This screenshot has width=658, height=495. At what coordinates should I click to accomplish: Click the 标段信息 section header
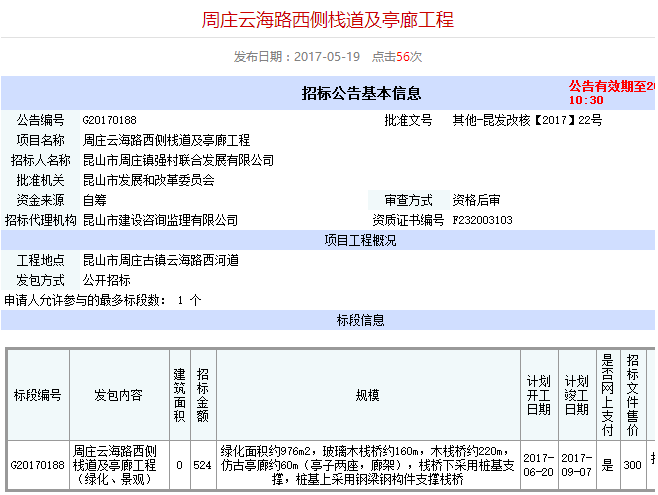tap(360, 320)
